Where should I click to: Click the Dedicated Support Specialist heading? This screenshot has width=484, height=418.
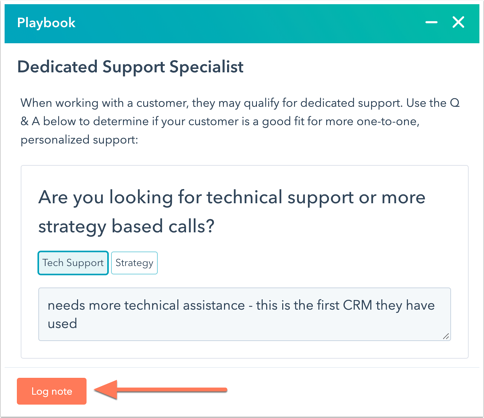130,67
